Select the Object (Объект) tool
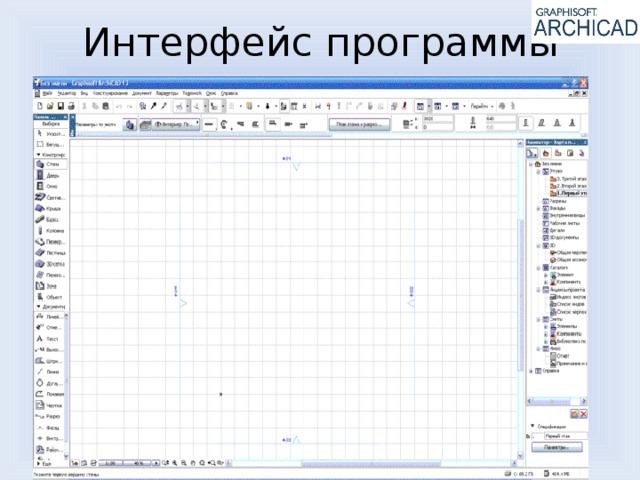 (51, 297)
